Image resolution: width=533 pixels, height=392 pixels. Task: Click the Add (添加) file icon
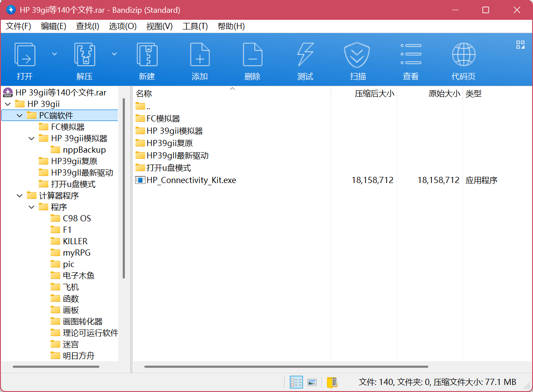point(200,55)
